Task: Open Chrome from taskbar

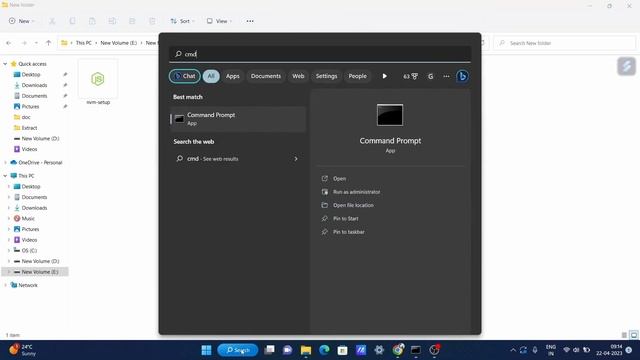Action: pos(398,350)
